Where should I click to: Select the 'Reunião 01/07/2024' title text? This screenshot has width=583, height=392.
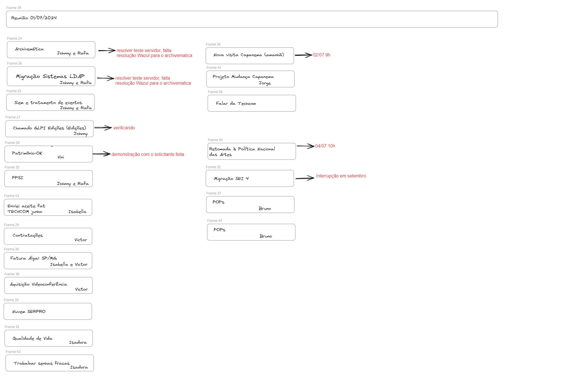(x=34, y=18)
